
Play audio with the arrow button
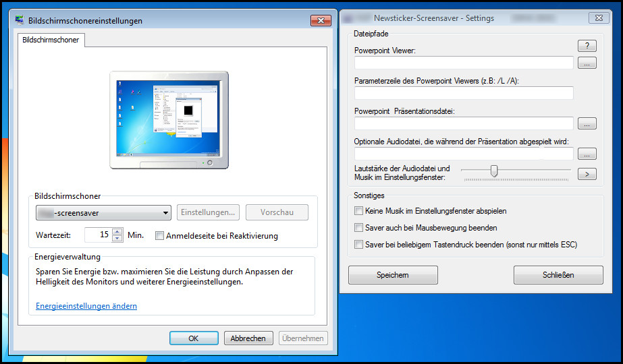(587, 174)
